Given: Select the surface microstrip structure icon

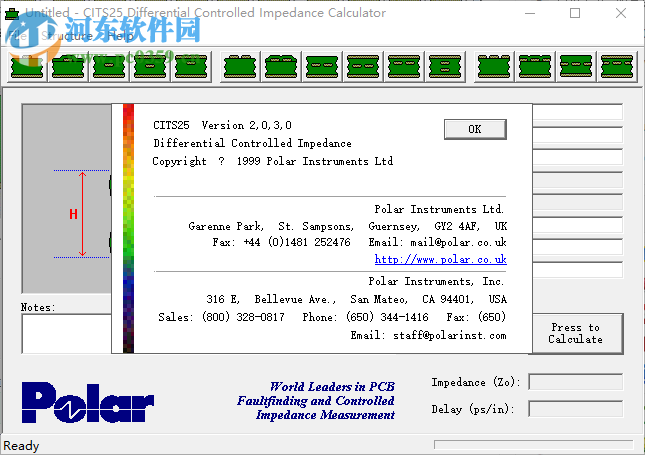Looking at the screenshot, I should 27,67.
